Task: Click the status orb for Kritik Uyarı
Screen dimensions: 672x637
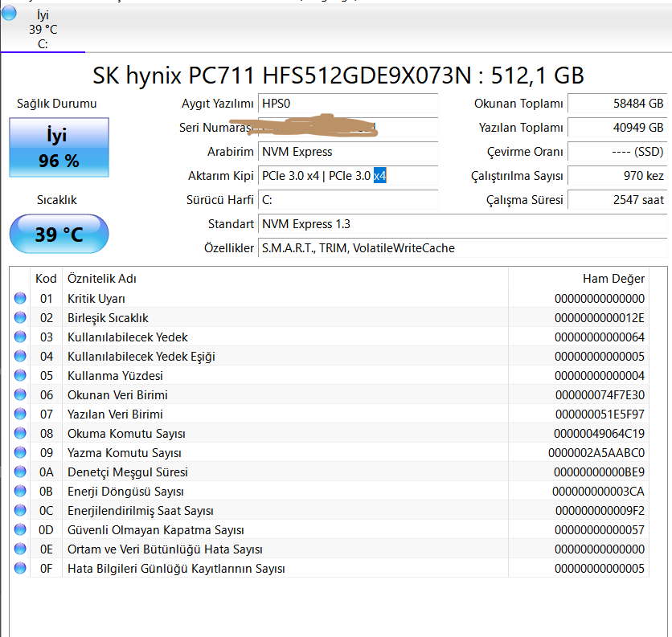Action: [x=20, y=298]
